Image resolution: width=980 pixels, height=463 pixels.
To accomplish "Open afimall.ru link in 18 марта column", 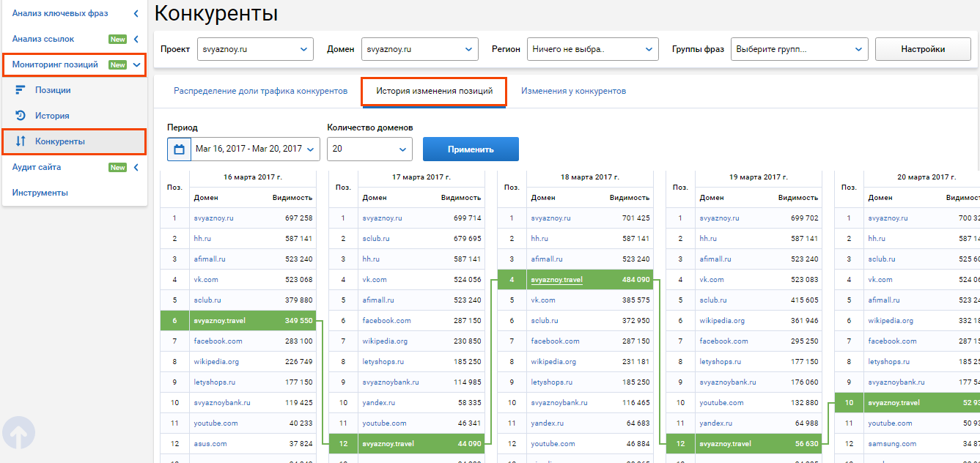I will pos(546,259).
